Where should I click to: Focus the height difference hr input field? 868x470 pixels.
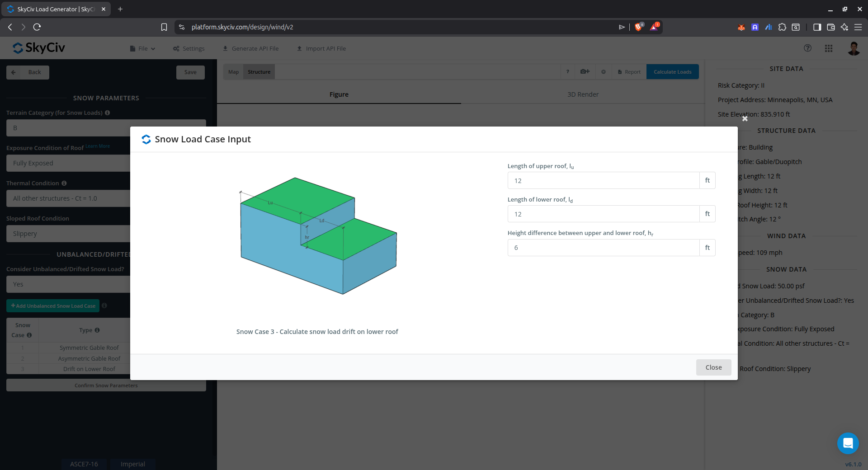pyautogui.click(x=603, y=248)
